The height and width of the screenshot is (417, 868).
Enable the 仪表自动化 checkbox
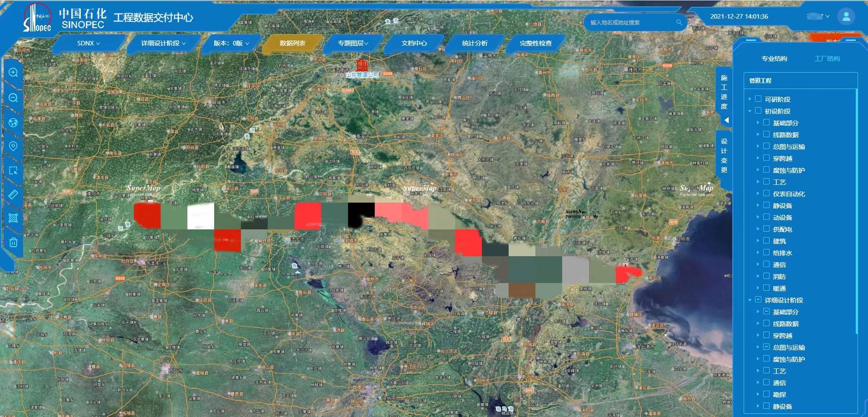pos(766,194)
